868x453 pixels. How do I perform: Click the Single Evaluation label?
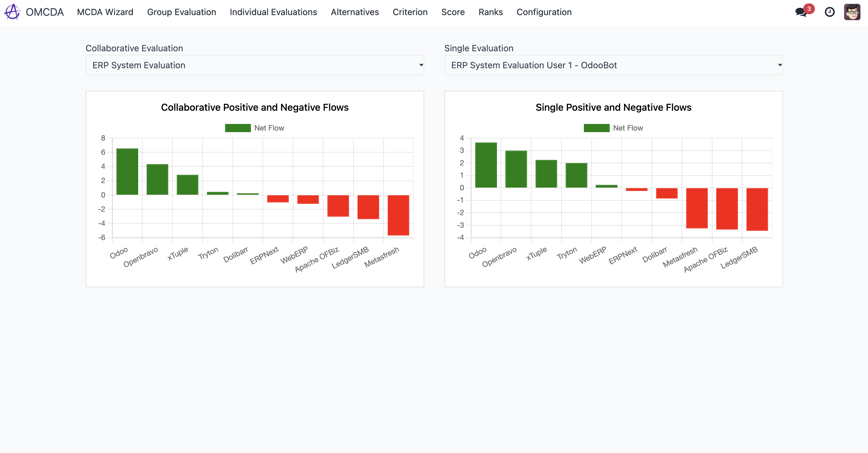point(479,48)
